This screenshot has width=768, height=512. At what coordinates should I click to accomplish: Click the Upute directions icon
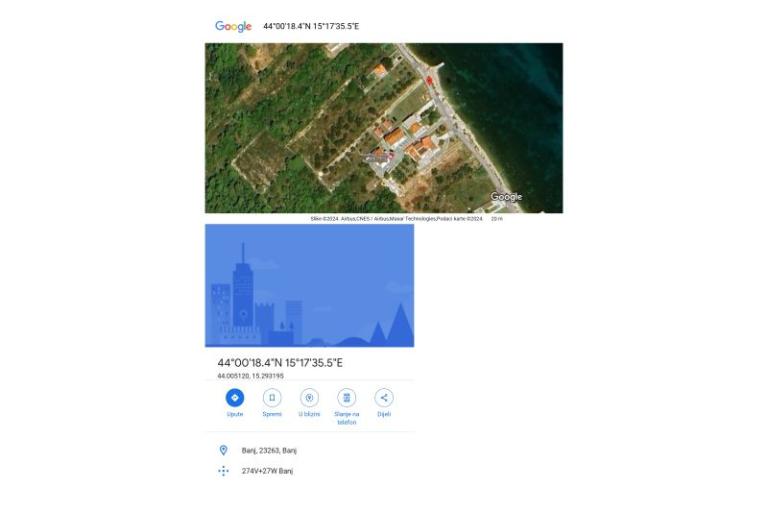tap(235, 397)
